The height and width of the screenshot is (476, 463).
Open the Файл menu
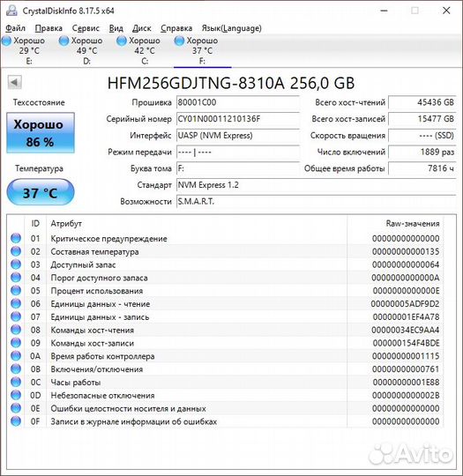[x=15, y=28]
